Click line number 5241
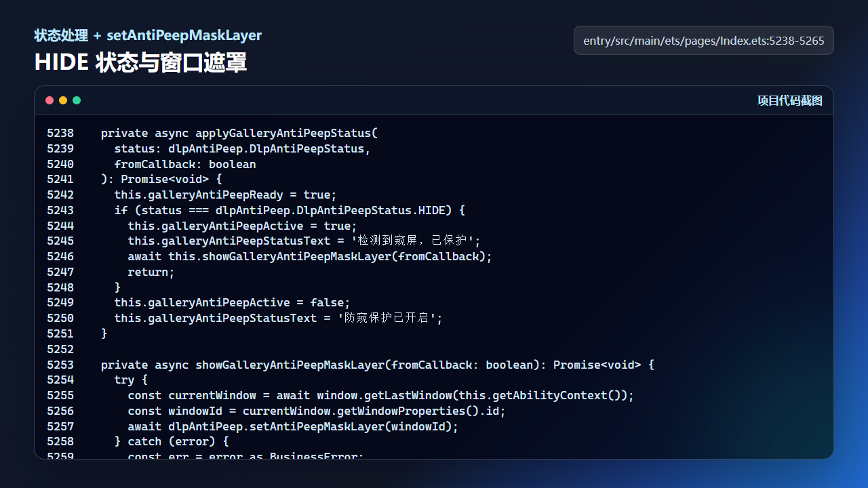This screenshot has width=868, height=488. pyautogui.click(x=60, y=180)
